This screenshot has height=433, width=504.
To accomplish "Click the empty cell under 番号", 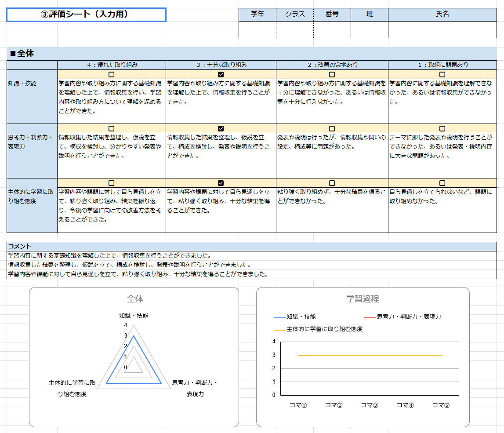I will pos(332,29).
